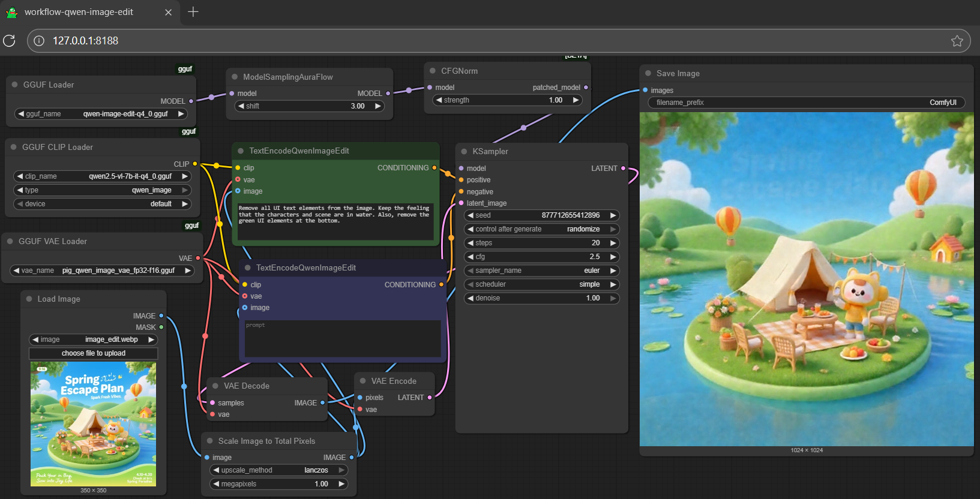Open CLIP type qwen_image dropdown
The image size is (980, 499).
(102, 190)
